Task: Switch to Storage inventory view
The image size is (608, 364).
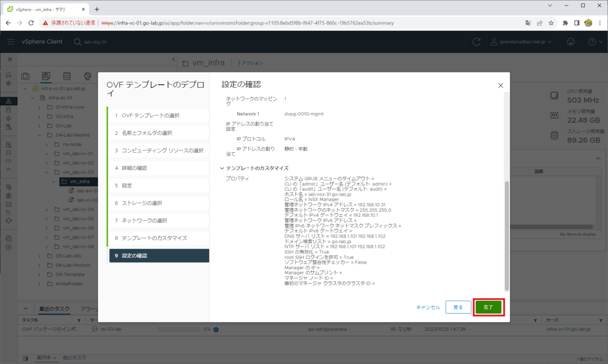Action: pyautogui.click(x=66, y=76)
